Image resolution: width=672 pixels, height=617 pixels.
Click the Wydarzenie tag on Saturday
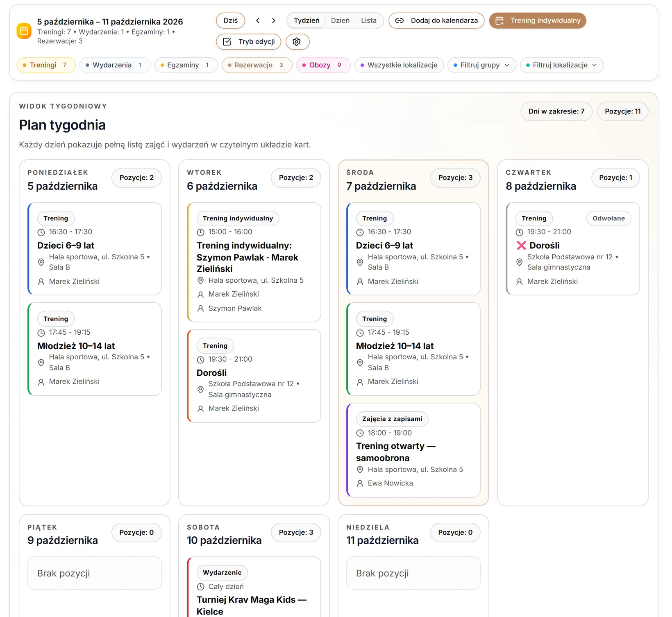(x=222, y=573)
